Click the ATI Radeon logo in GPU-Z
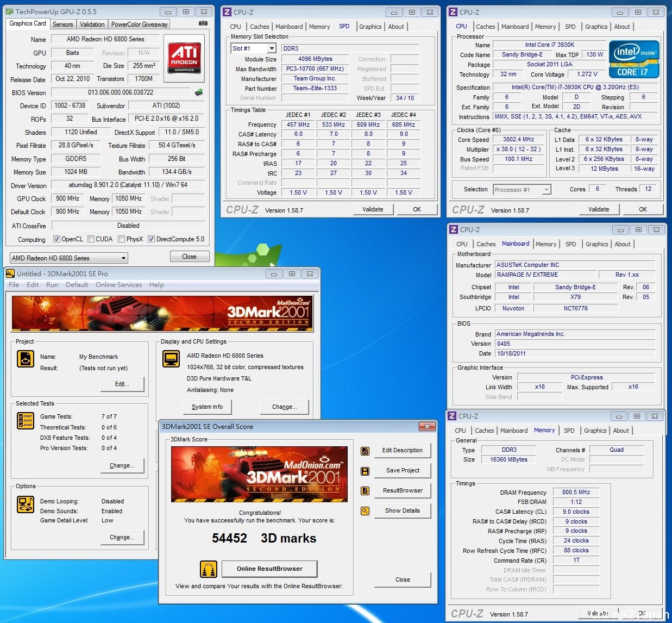 click(x=185, y=58)
